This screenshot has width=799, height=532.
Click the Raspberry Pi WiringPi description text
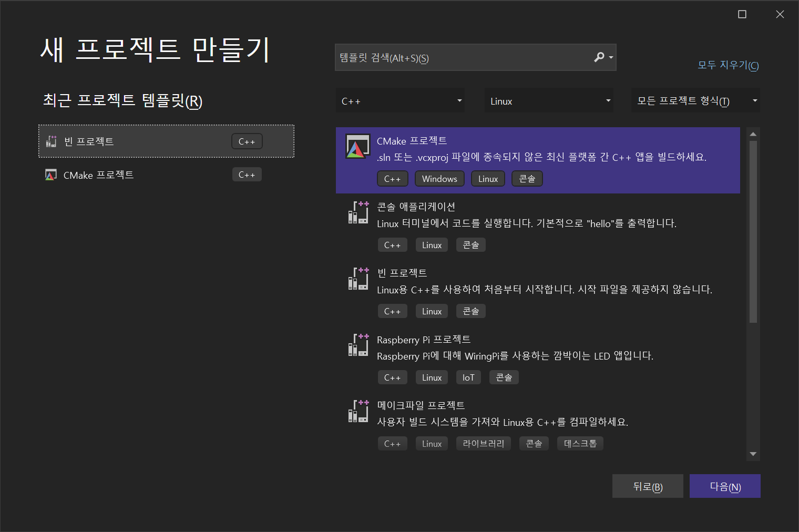[515, 356]
